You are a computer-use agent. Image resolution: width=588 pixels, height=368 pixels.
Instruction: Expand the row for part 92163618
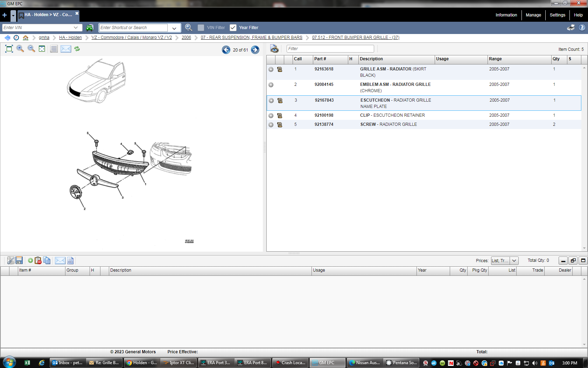271,69
